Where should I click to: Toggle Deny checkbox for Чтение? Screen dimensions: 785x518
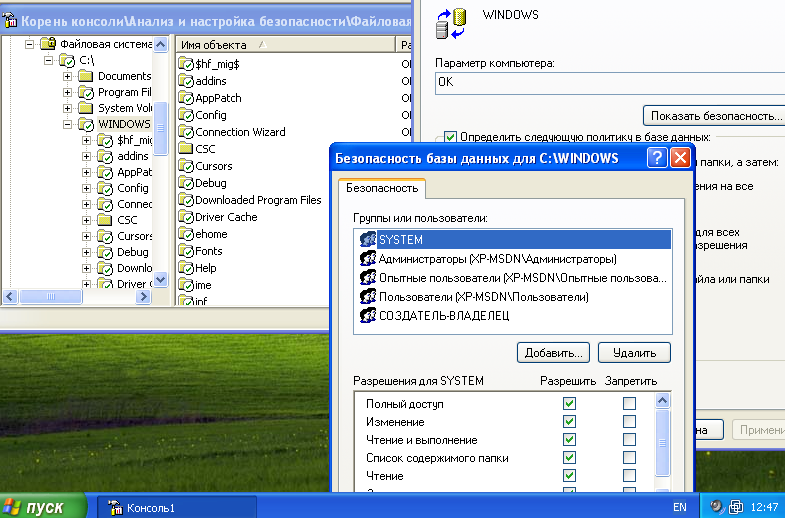coord(629,475)
